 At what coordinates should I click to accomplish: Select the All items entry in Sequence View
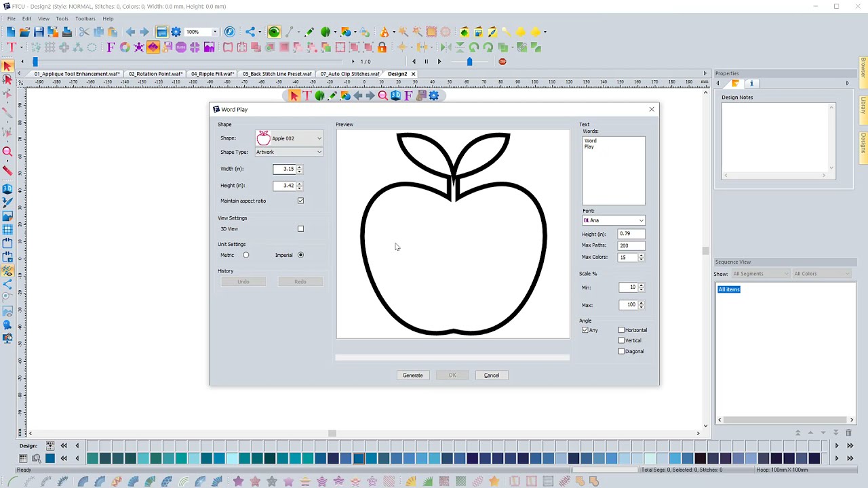click(x=729, y=289)
